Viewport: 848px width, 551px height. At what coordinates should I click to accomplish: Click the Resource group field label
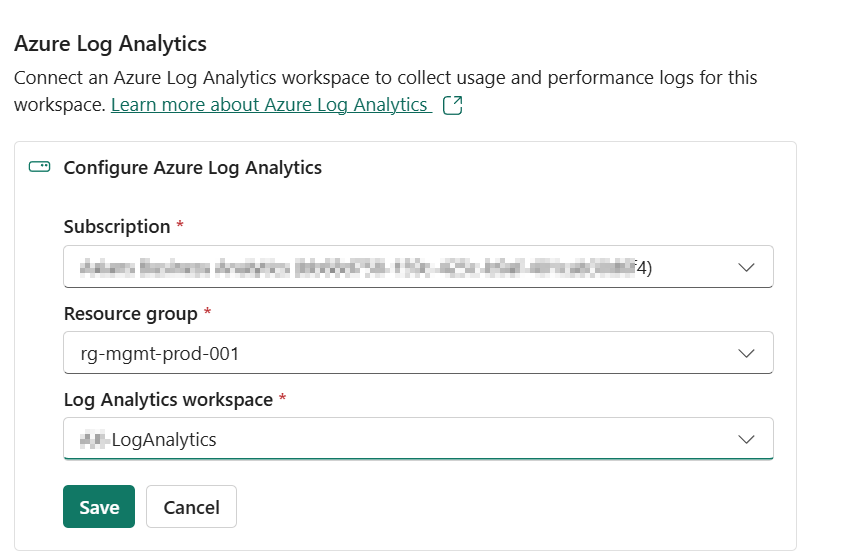tap(131, 313)
